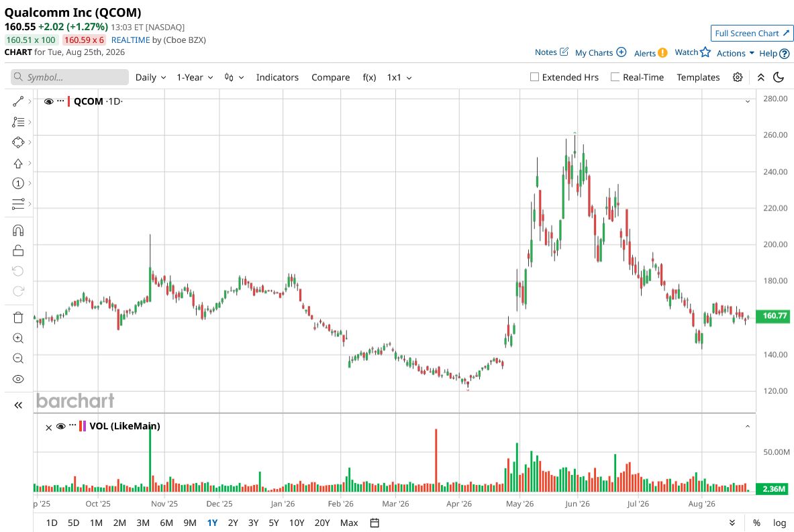The image size is (794, 532).
Task: Choose the shapes drawing tool
Action: [x=17, y=142]
